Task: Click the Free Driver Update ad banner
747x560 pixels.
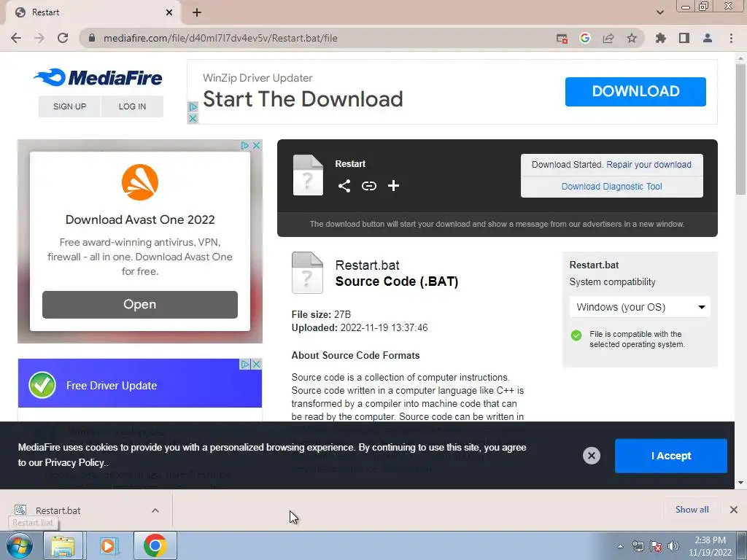Action: click(139, 384)
